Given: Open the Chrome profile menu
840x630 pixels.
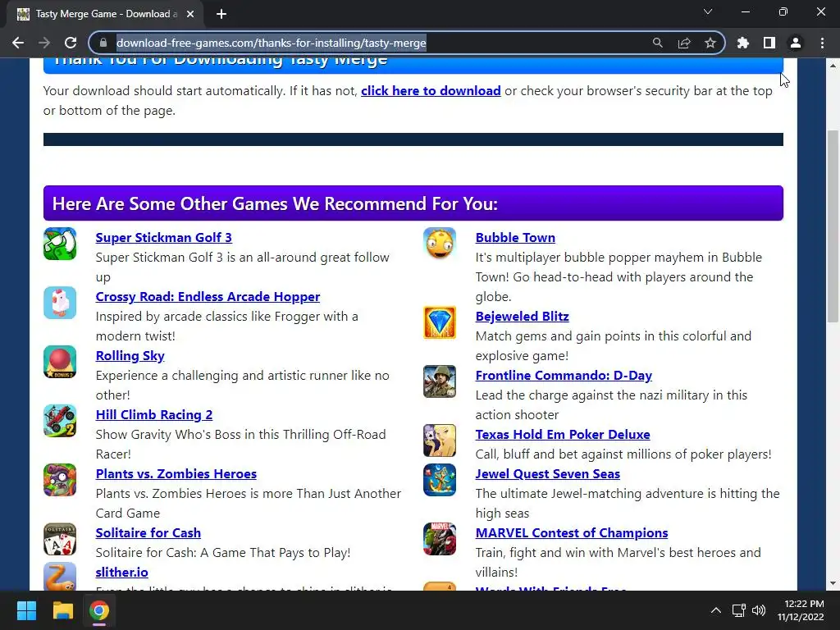Looking at the screenshot, I should (x=796, y=43).
